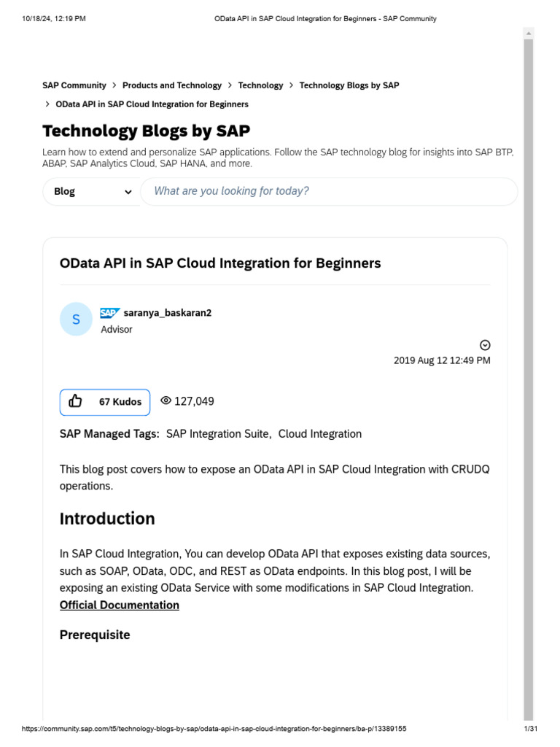The height and width of the screenshot is (747, 560).
Task: Open saranya_baskaran2 author profile
Action: [168, 313]
